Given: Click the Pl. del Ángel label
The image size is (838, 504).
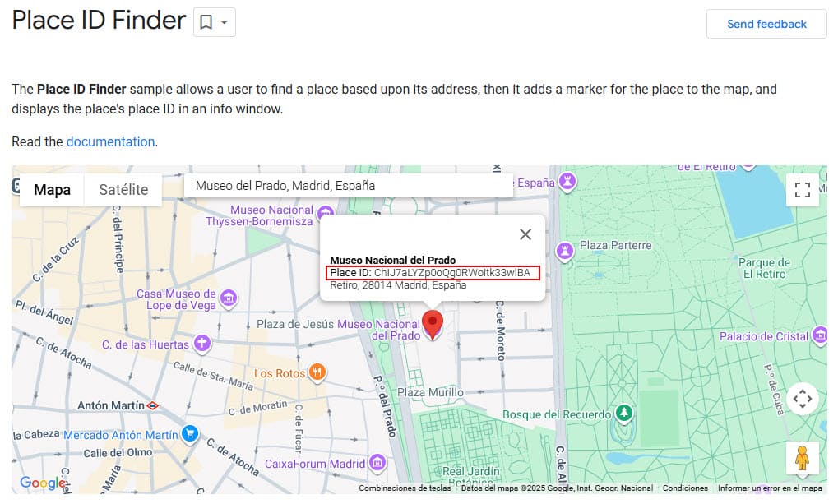Looking at the screenshot, I should [x=44, y=312].
